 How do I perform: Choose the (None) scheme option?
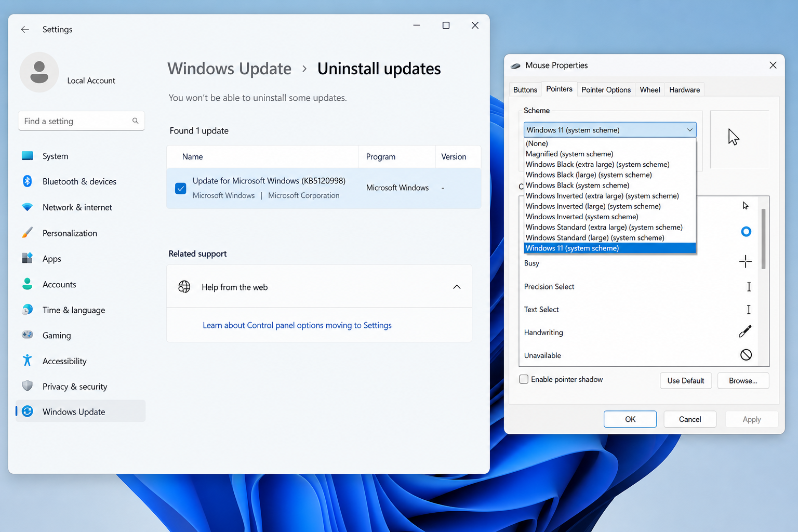pos(610,143)
